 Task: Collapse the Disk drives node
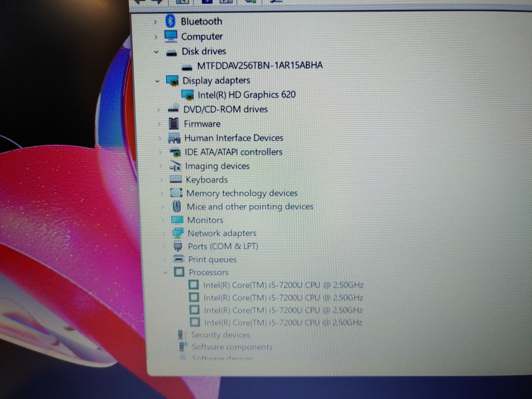156,52
